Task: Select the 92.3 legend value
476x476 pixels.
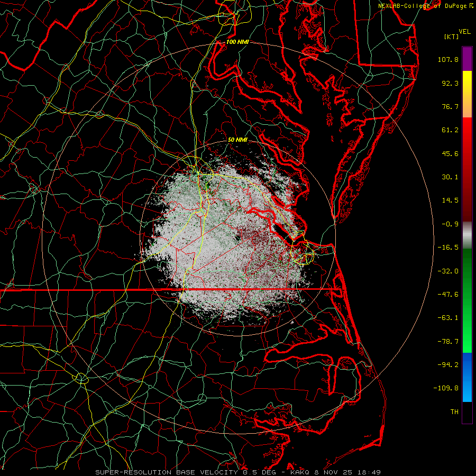Action: [450, 83]
